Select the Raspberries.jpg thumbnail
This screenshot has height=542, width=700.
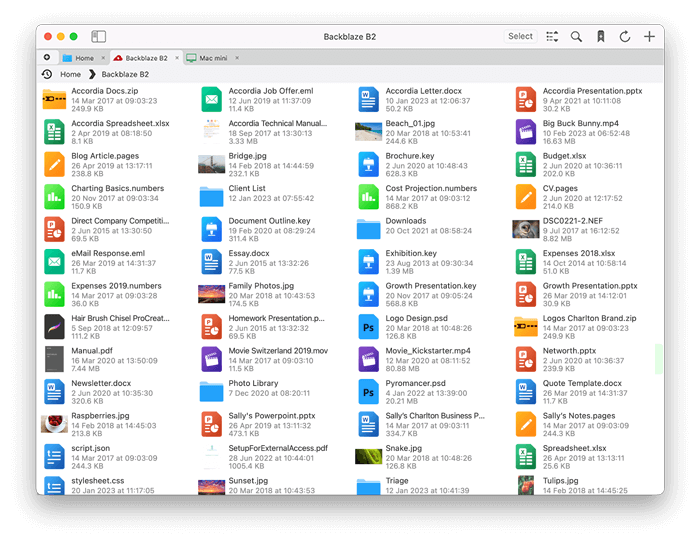point(54,424)
